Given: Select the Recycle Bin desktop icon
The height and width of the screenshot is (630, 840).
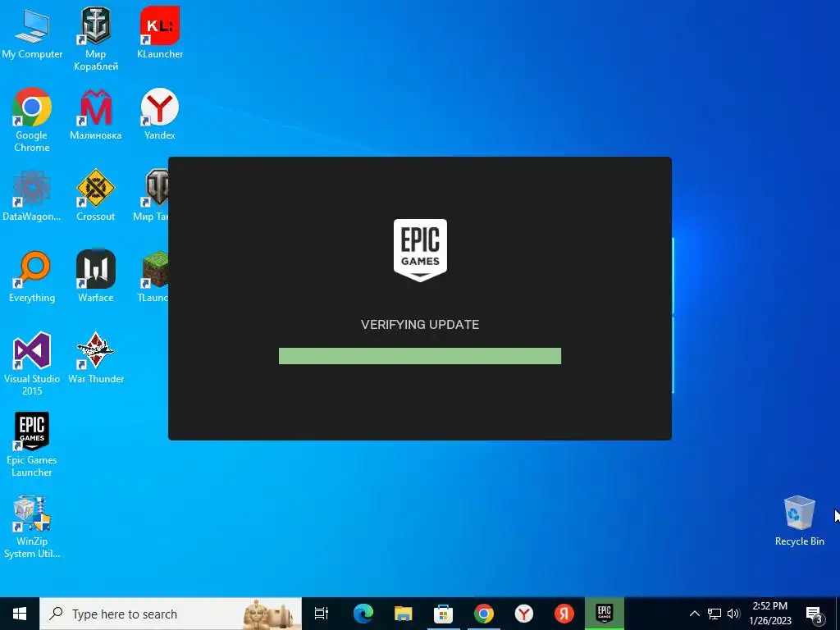Looking at the screenshot, I should [799, 521].
